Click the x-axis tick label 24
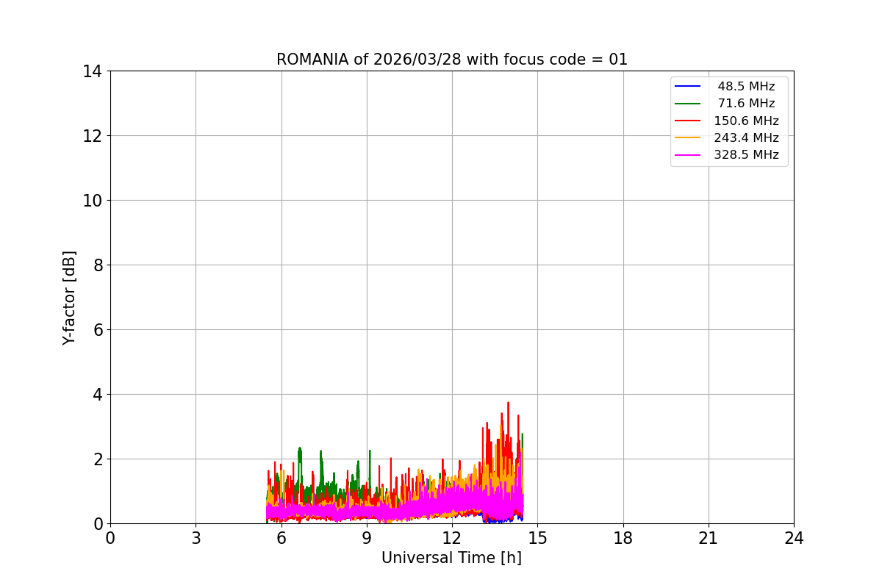 [x=794, y=538]
